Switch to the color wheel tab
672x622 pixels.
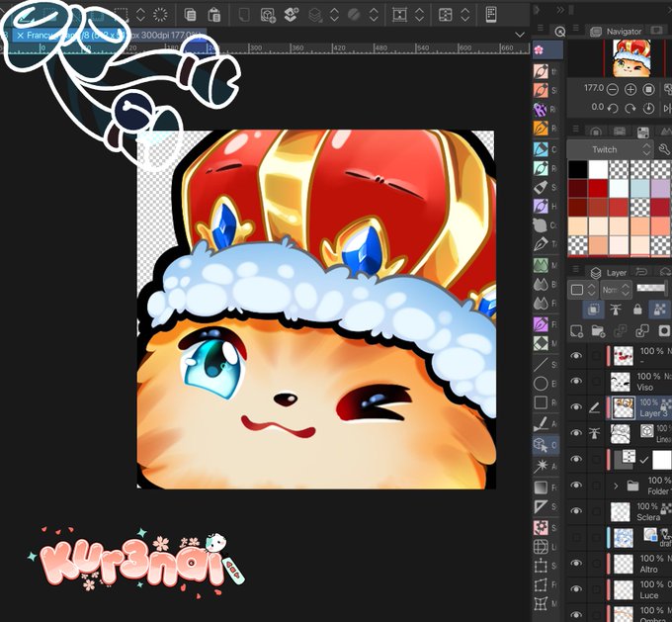coord(595,132)
